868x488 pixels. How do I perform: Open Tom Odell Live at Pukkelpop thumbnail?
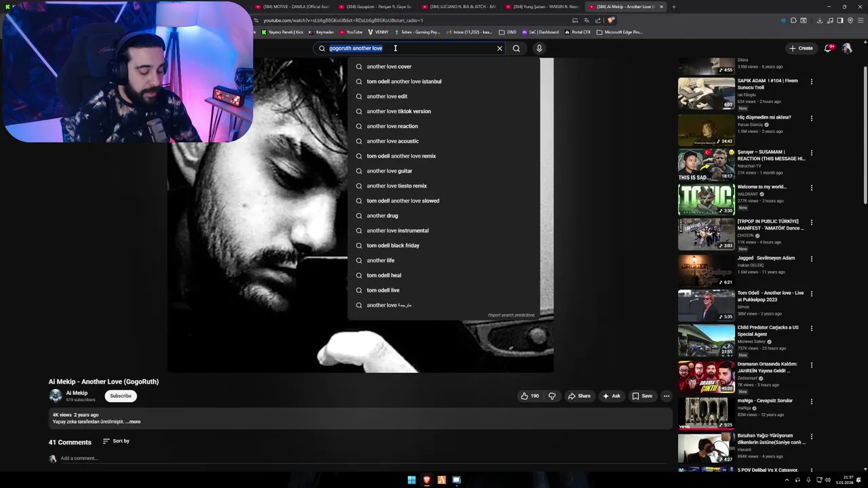(706, 305)
